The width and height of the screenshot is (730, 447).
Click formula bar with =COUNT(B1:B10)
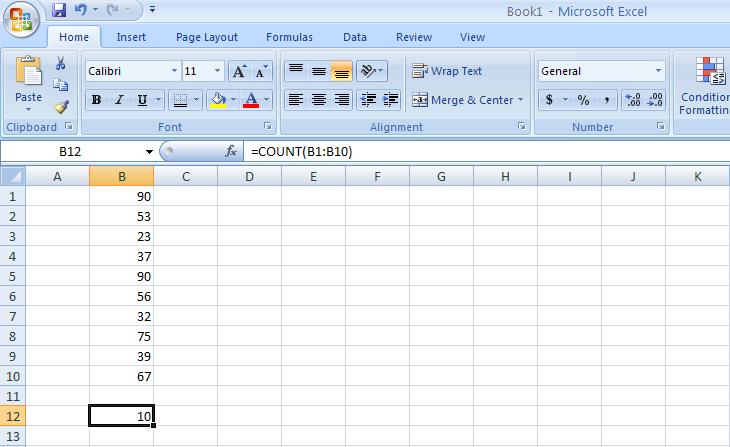487,151
